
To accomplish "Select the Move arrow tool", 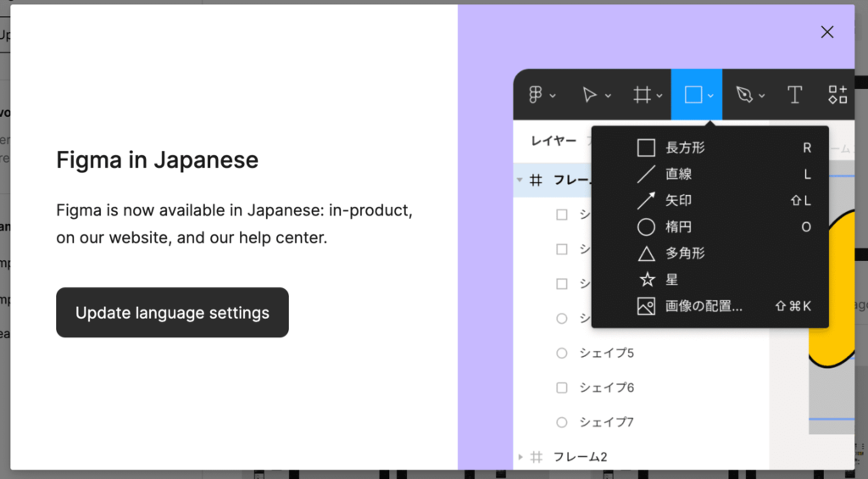I will tap(590, 95).
